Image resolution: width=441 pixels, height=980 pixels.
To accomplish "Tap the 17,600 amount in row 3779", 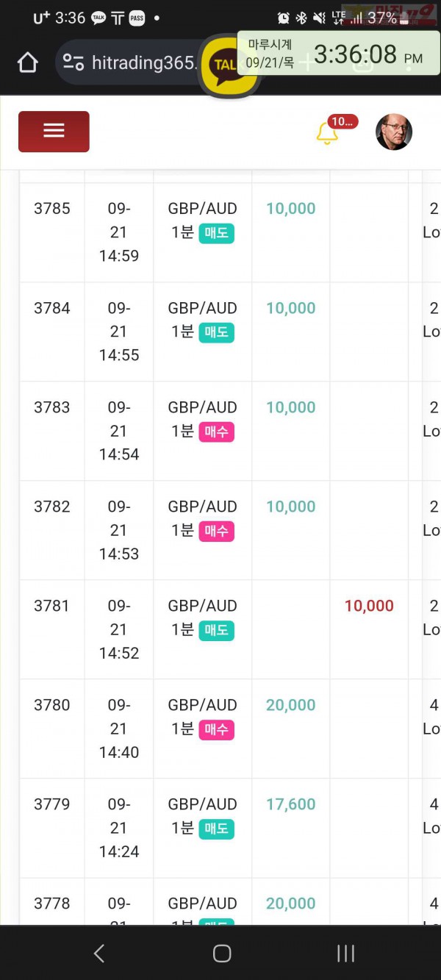I will click(x=290, y=804).
